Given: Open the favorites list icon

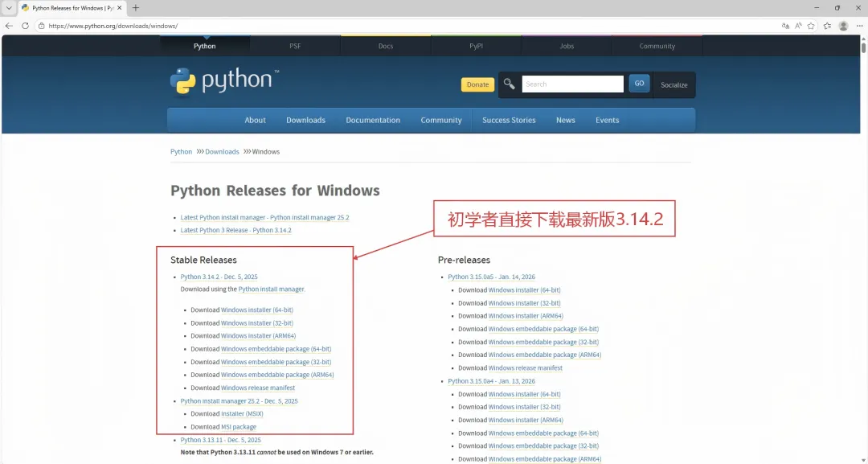Looking at the screenshot, I should [827, 26].
